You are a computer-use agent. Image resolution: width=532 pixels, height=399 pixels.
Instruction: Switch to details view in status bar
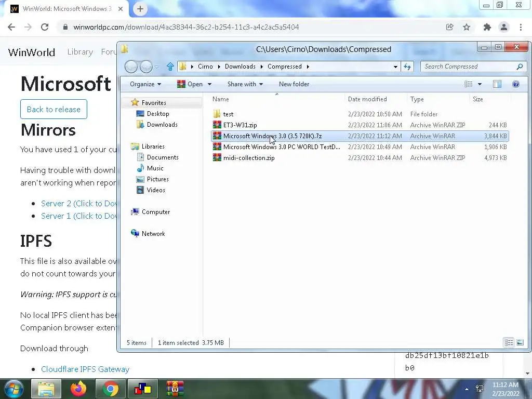coord(509,342)
